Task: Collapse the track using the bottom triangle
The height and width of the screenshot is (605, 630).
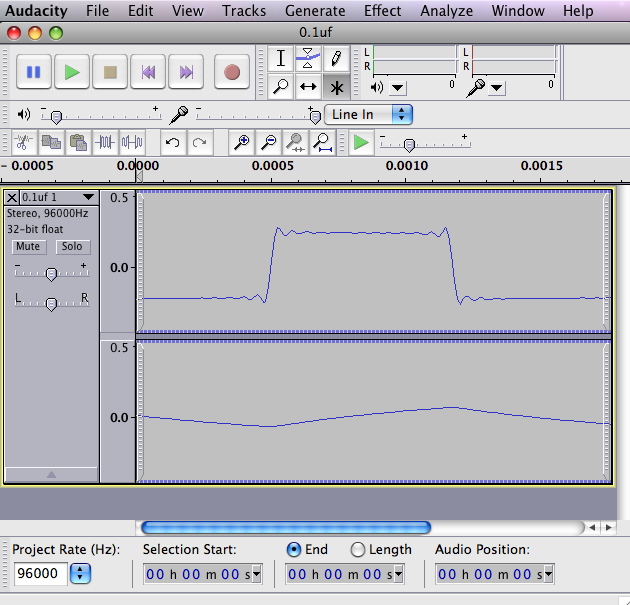Action: pyautogui.click(x=51, y=474)
